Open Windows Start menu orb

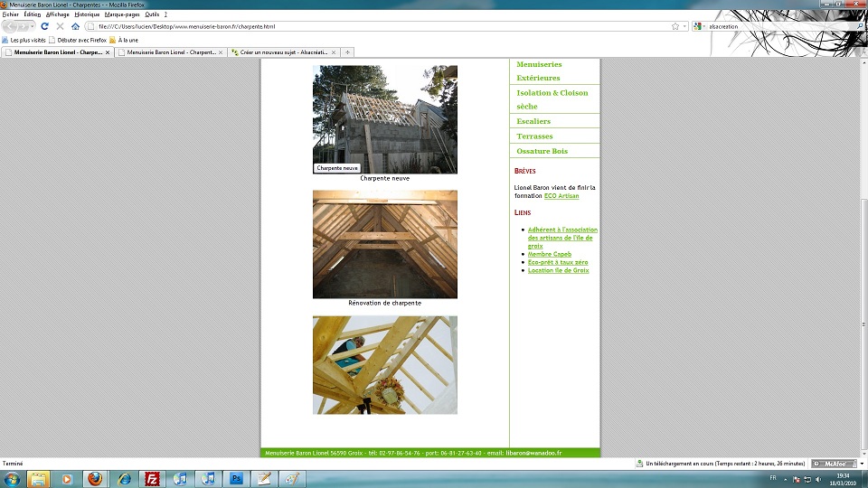coord(12,479)
